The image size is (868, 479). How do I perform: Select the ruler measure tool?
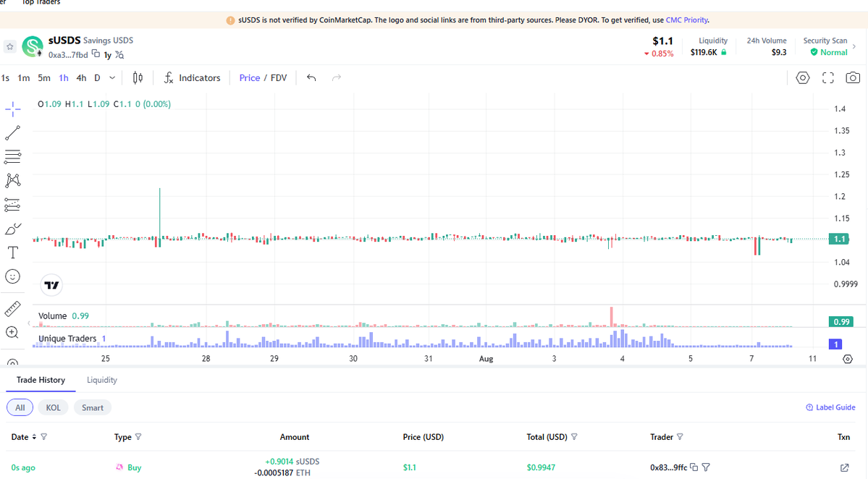13,309
